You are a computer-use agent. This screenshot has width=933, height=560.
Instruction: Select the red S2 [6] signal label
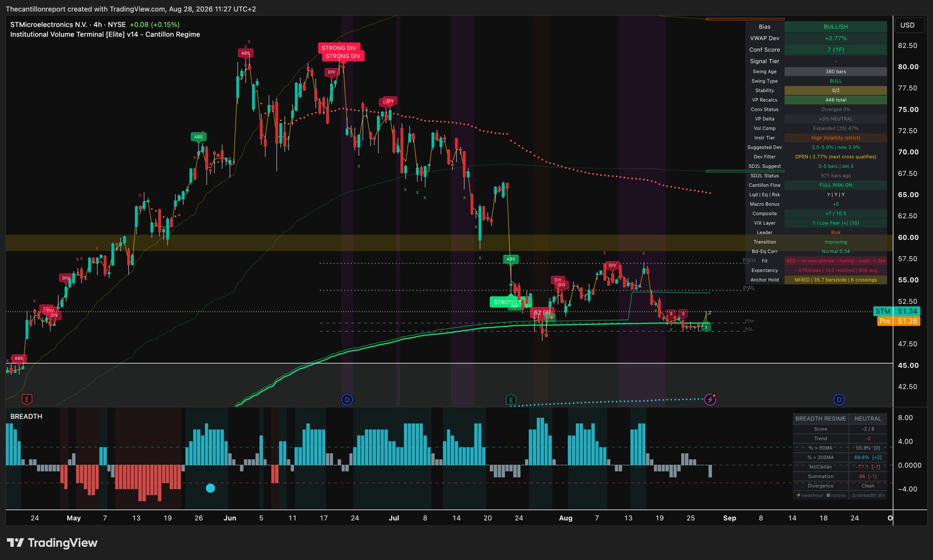[x=542, y=313]
